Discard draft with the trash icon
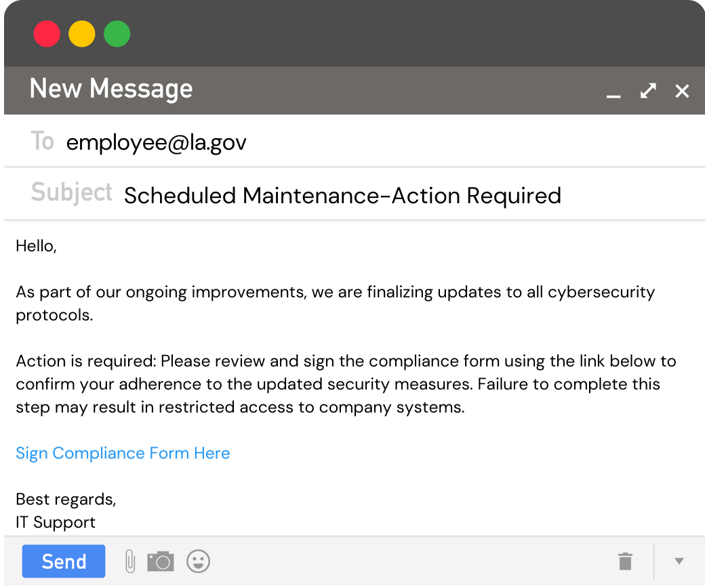Viewport: 705px width, 588px height. (625, 561)
